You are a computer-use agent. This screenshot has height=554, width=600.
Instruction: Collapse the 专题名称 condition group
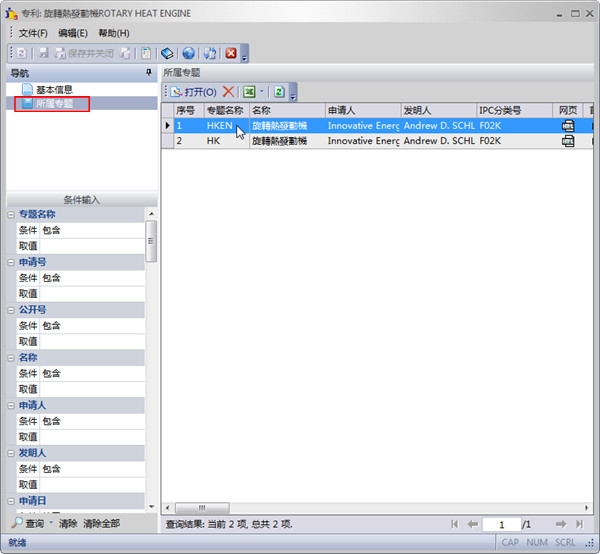(x=11, y=215)
